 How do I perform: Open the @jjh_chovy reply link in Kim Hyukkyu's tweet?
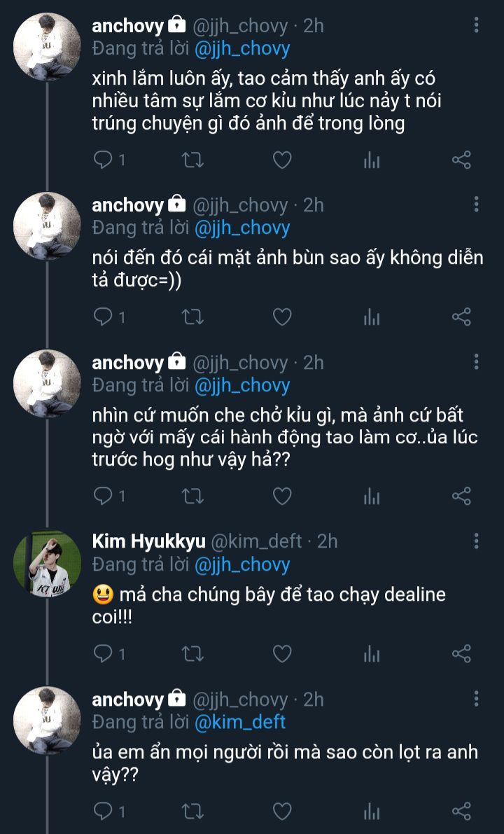(241, 564)
